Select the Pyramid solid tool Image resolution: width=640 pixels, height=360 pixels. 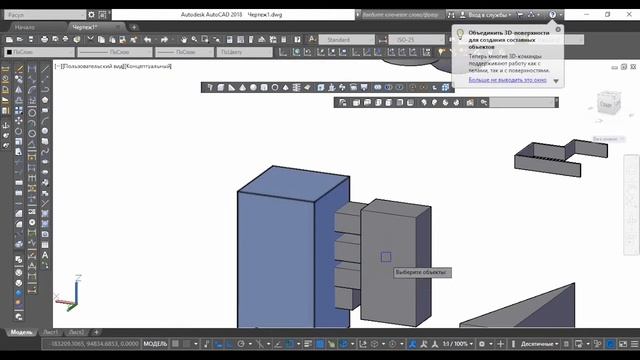286,87
